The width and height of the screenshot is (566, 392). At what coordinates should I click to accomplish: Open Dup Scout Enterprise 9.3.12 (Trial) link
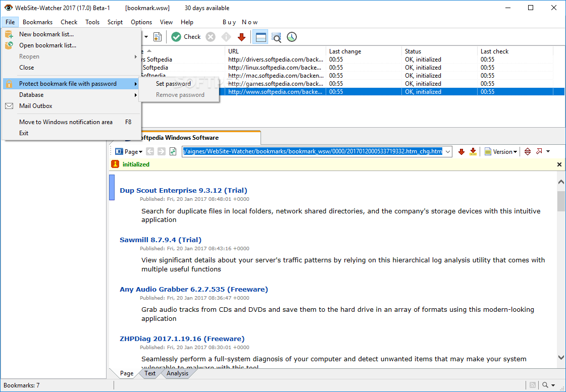[183, 190]
